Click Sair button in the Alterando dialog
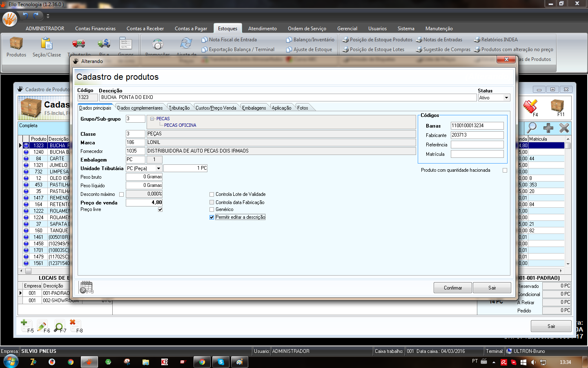This screenshot has width=588, height=368. pos(492,288)
